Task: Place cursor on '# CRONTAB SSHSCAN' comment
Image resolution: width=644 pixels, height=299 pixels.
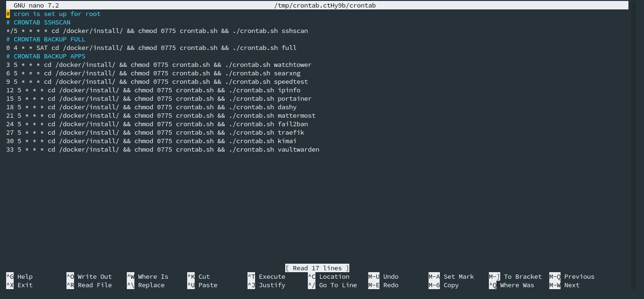Action: pyautogui.click(x=38, y=22)
